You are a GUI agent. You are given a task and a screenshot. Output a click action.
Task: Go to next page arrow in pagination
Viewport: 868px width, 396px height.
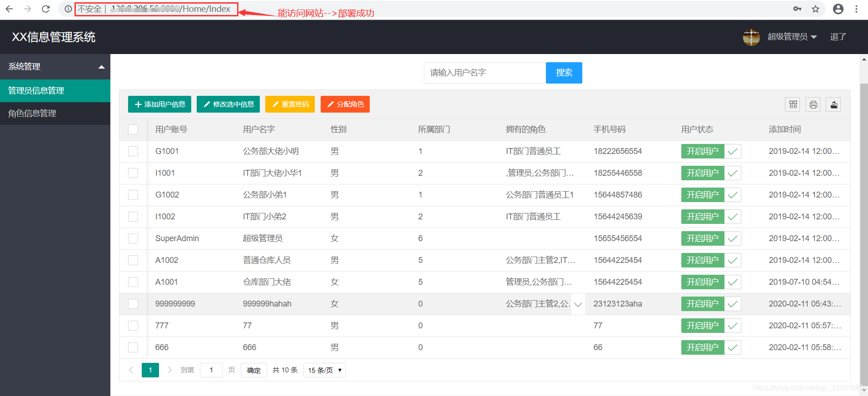169,370
